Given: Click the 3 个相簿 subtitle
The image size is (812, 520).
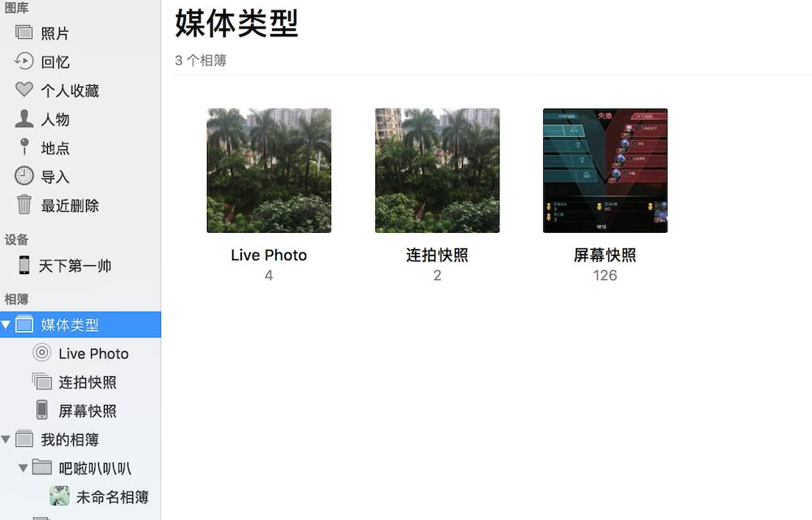Looking at the screenshot, I should 201,61.
